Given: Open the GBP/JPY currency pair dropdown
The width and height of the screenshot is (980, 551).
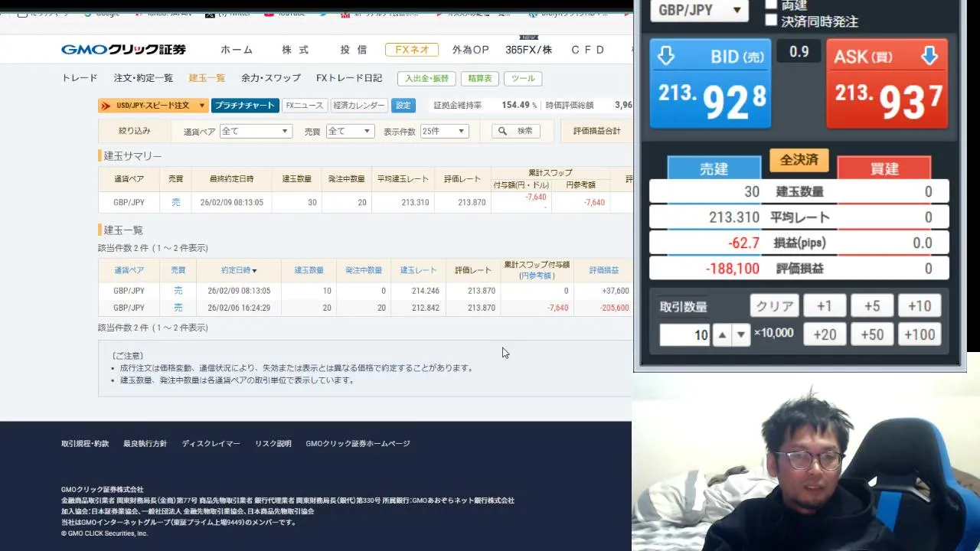Looking at the screenshot, I should [x=700, y=10].
